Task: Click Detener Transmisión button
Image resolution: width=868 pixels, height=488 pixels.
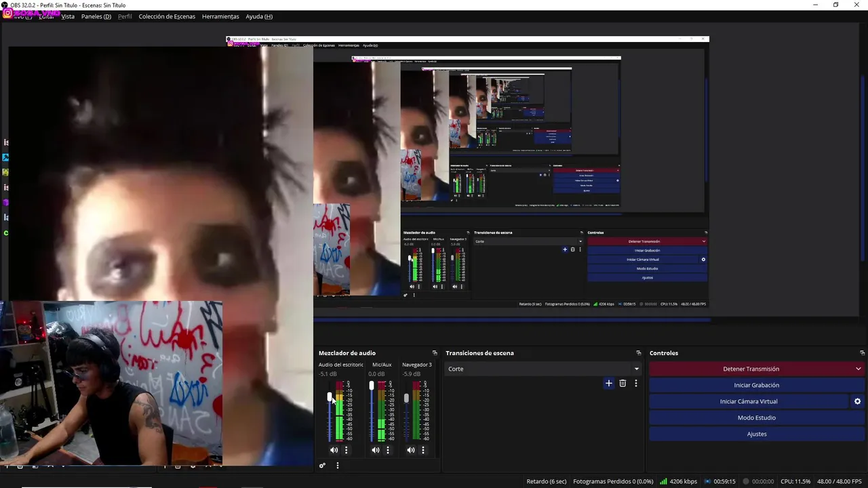Action: pyautogui.click(x=751, y=369)
